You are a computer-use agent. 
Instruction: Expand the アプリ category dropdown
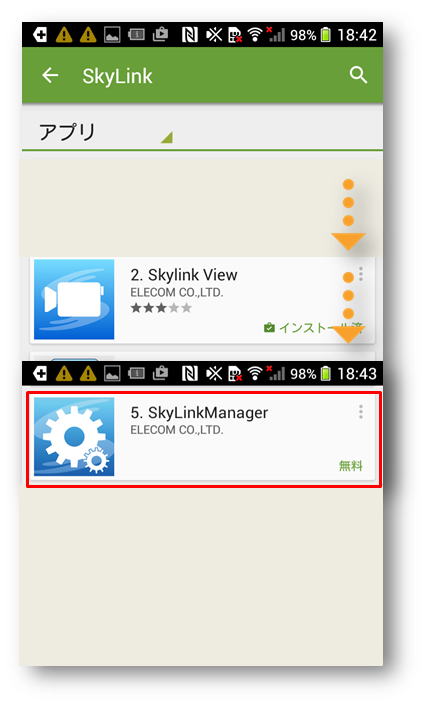[x=106, y=133]
